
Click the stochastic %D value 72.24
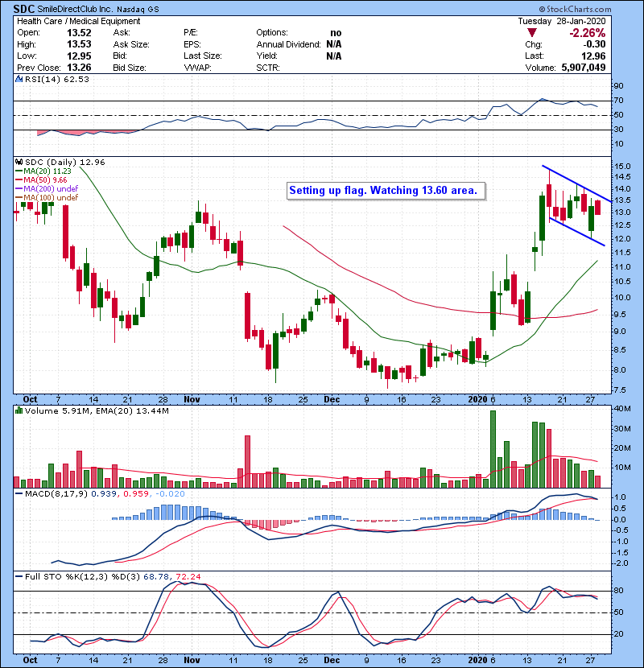click(188, 576)
